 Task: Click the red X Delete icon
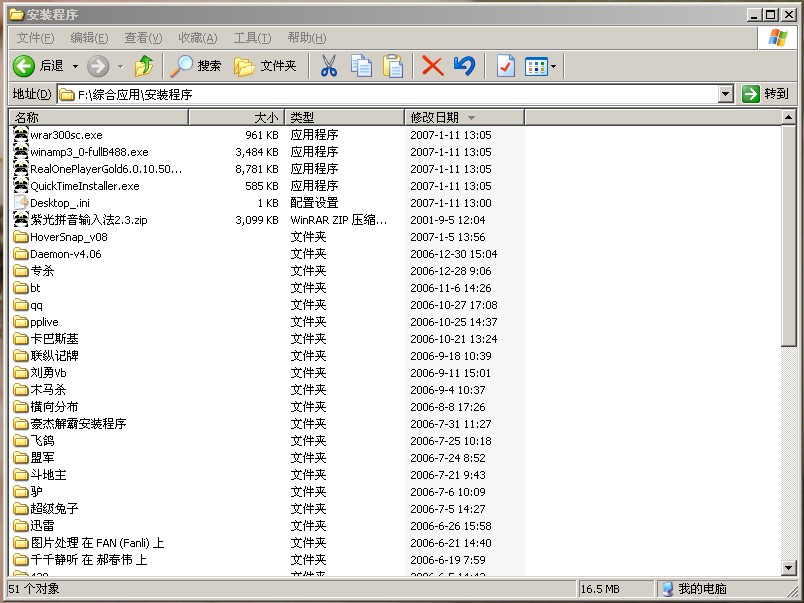[432, 66]
